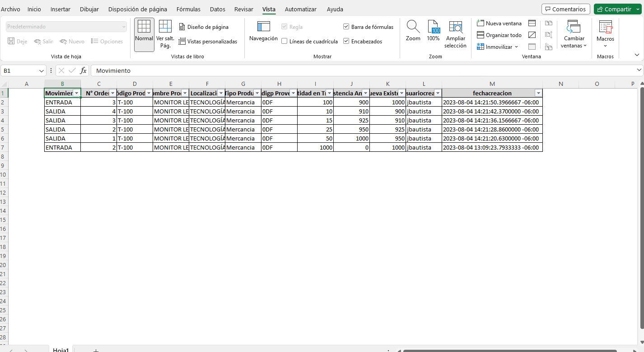Open a Nueva ventana
This screenshot has width=644, height=352.
[499, 23]
